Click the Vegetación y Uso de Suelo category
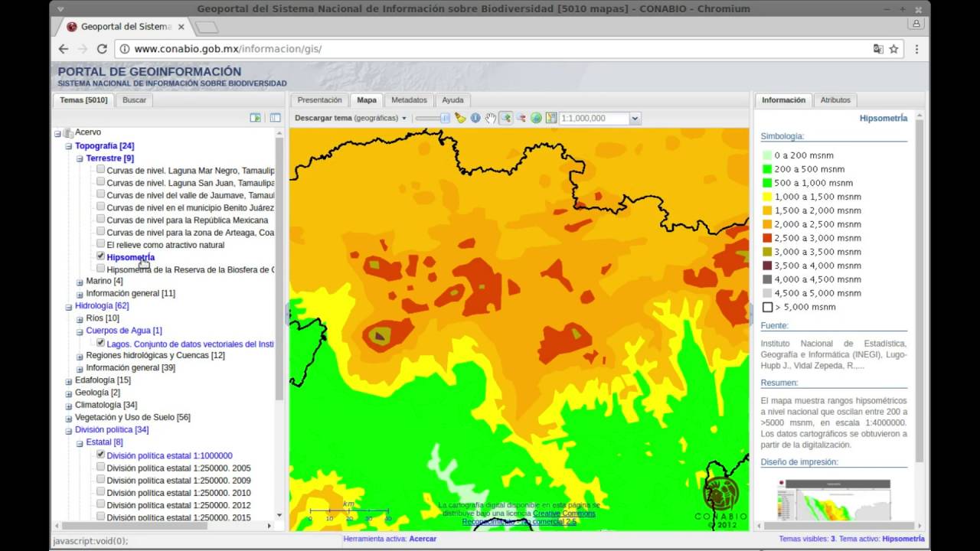Image resolution: width=980 pixels, height=551 pixels. pos(132,417)
